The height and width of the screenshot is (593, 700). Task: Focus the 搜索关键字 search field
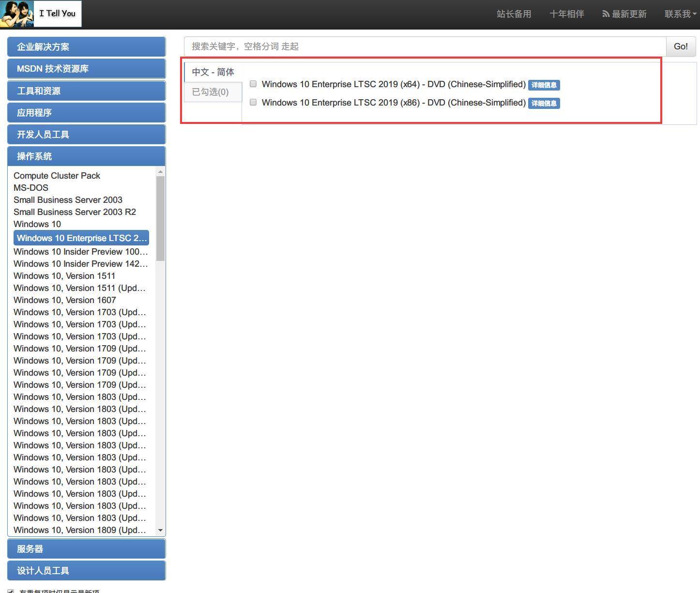pos(425,46)
